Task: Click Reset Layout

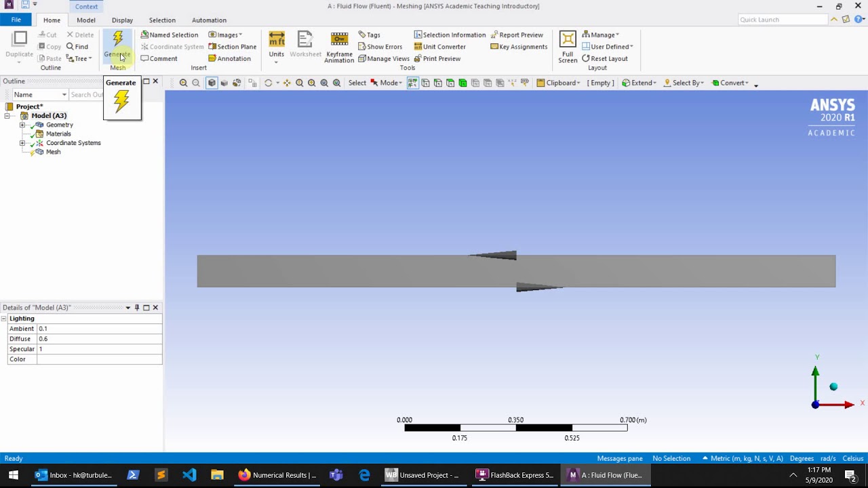Action: (x=605, y=58)
